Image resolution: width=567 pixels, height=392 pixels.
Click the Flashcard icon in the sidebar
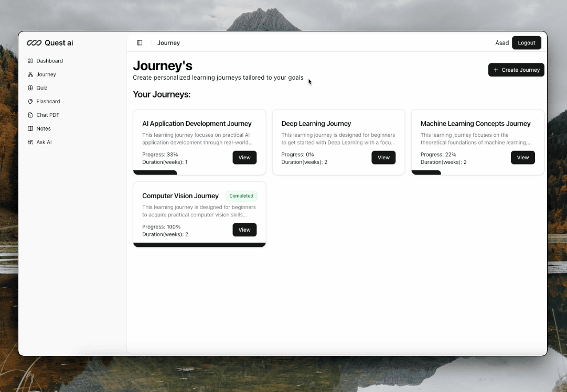(30, 101)
